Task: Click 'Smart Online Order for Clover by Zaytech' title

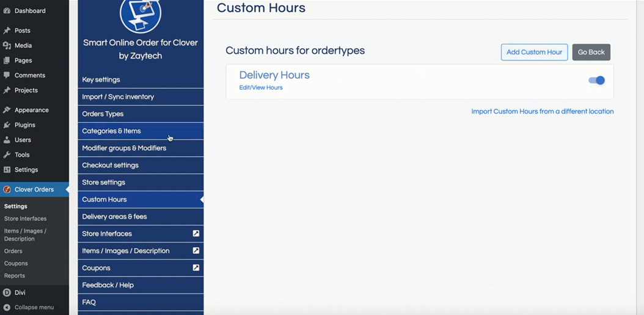Action: point(141,49)
